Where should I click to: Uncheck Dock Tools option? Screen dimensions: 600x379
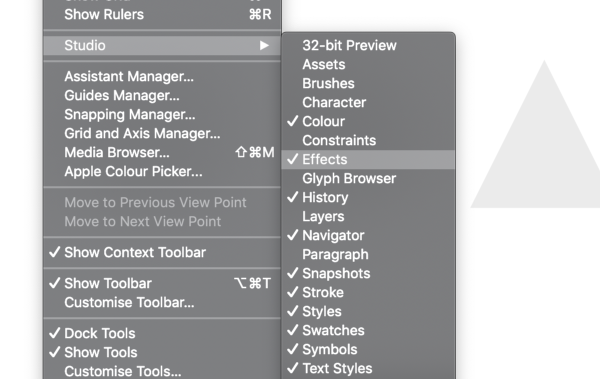pos(162,333)
